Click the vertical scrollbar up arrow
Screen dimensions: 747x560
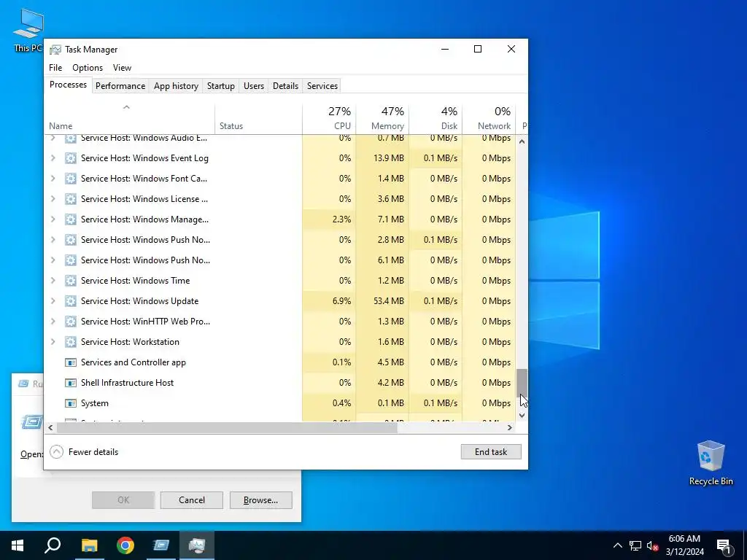pos(522,141)
